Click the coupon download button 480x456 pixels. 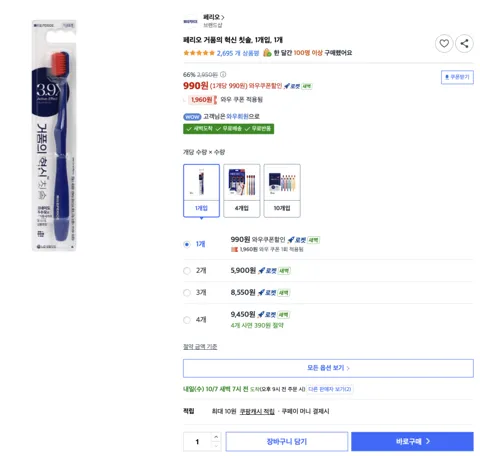(x=457, y=77)
